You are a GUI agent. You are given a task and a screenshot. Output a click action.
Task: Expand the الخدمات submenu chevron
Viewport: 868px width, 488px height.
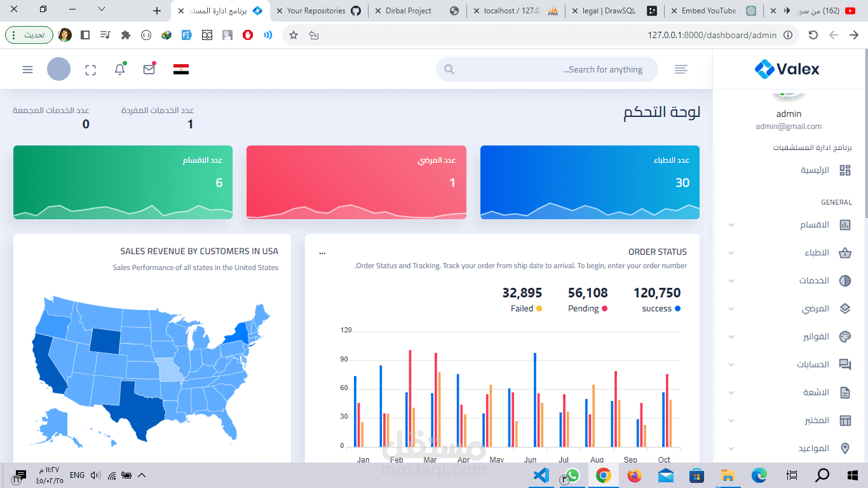coord(731,281)
